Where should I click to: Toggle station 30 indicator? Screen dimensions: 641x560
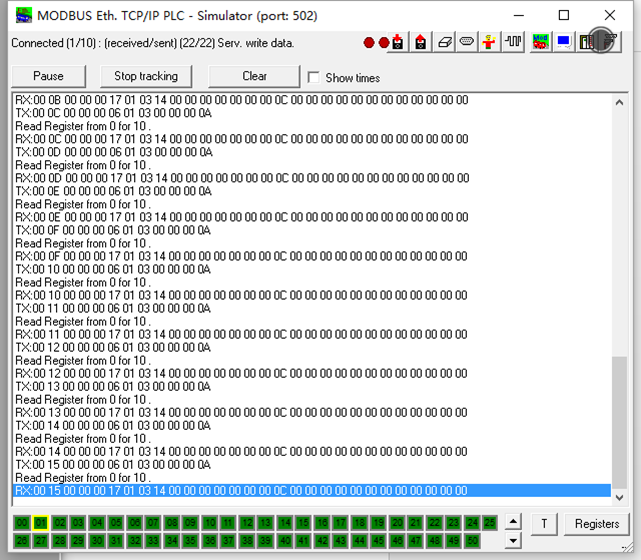point(97,541)
